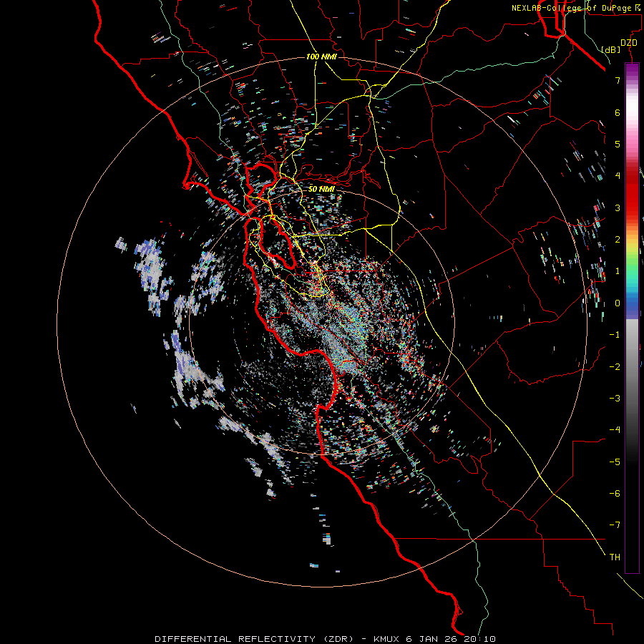This screenshot has height=644, width=644.
Task: Click the -2 value on color scale
Action: (x=615, y=367)
